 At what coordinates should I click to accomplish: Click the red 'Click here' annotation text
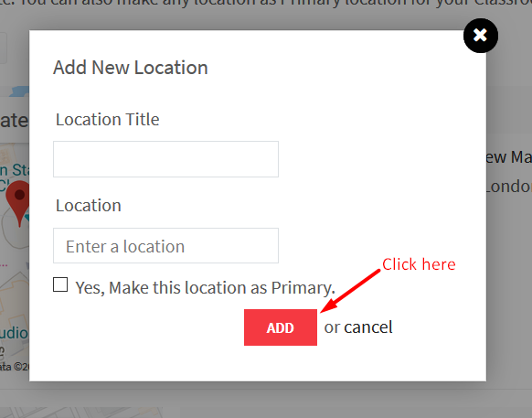coord(419,264)
